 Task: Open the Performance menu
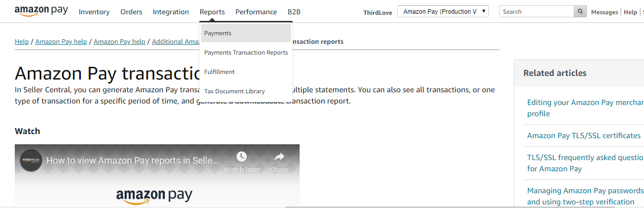coord(256,12)
